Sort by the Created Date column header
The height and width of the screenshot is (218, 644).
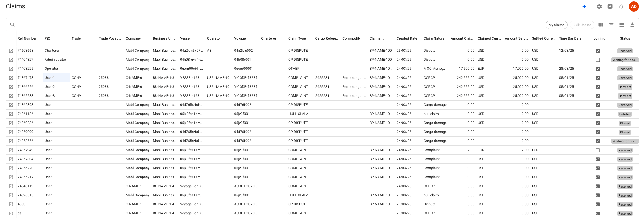[407, 38]
